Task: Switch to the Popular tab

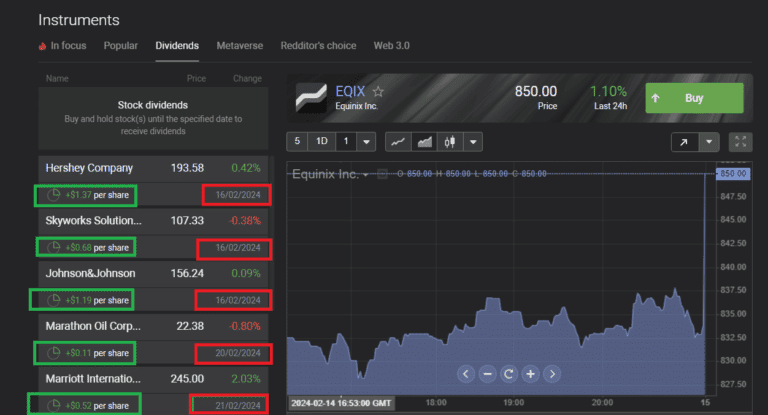Action: coord(121,46)
